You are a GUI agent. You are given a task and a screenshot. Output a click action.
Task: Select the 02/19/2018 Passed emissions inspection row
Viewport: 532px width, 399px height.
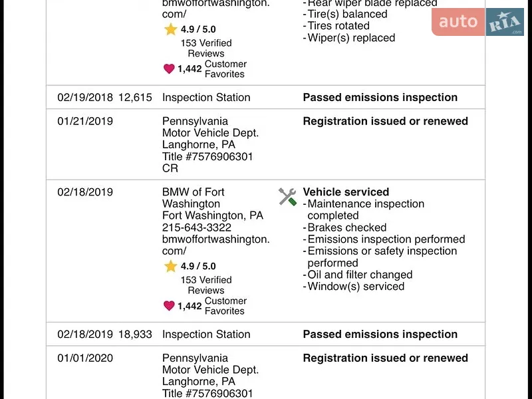tap(265, 97)
